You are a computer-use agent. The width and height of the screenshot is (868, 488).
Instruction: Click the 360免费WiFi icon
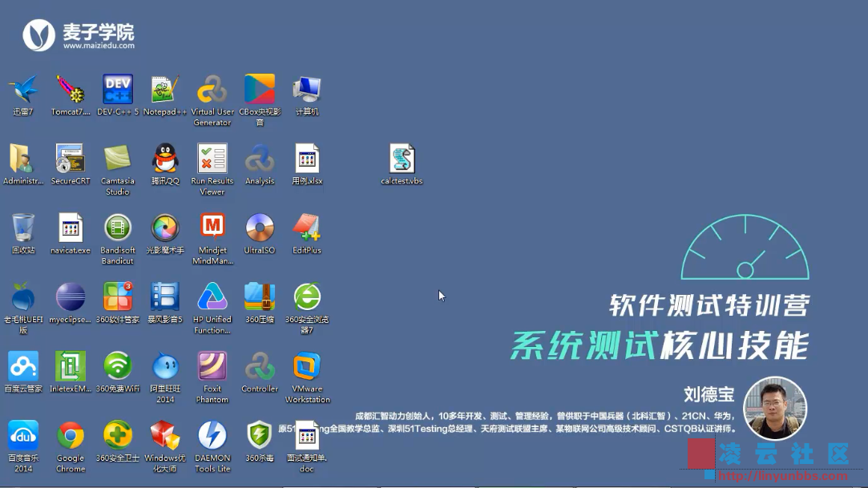pyautogui.click(x=118, y=365)
